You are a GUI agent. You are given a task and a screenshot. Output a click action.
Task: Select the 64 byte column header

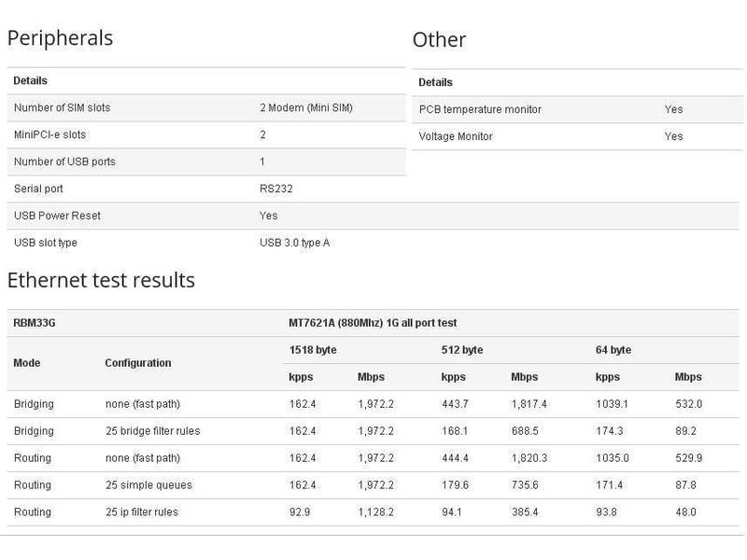coord(613,350)
